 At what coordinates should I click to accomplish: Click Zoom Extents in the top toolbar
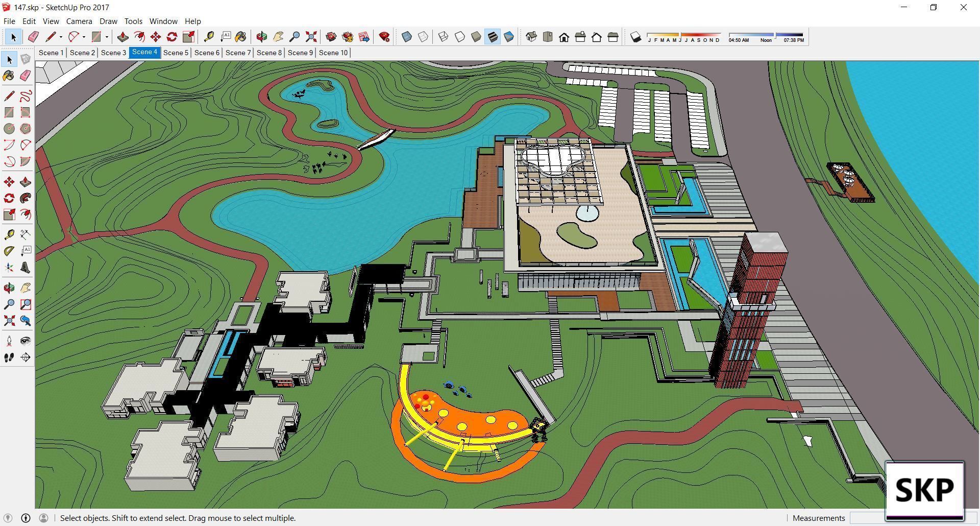[x=311, y=37]
